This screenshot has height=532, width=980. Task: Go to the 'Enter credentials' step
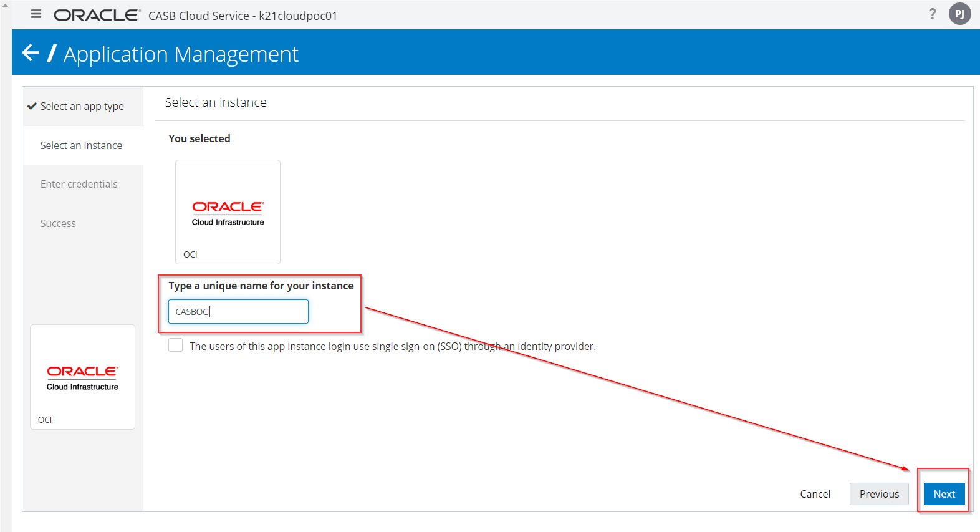(79, 184)
